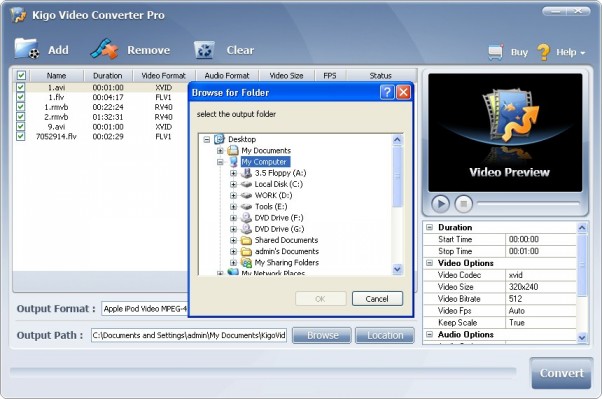Click the Help question mark icon
This screenshot has height=399, width=602.
click(x=543, y=52)
